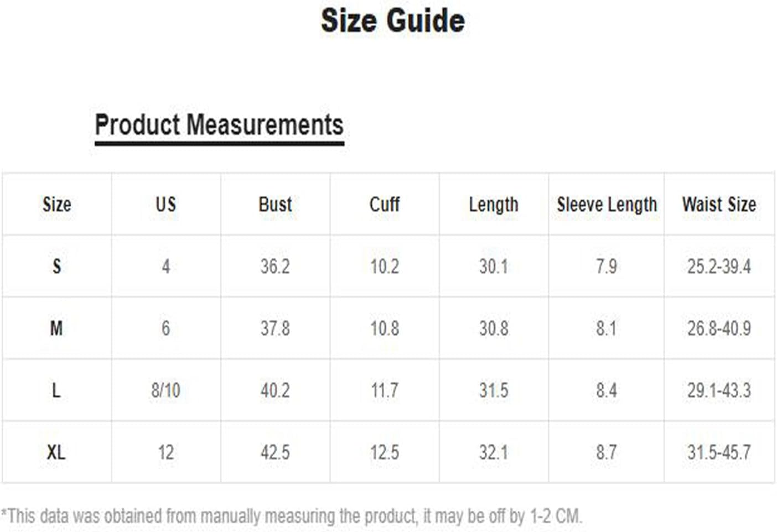
Task: Click the S size row label
Action: (x=56, y=267)
